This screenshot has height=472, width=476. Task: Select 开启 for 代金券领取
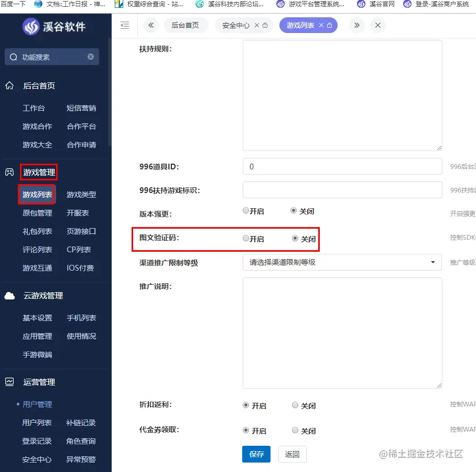(246, 431)
